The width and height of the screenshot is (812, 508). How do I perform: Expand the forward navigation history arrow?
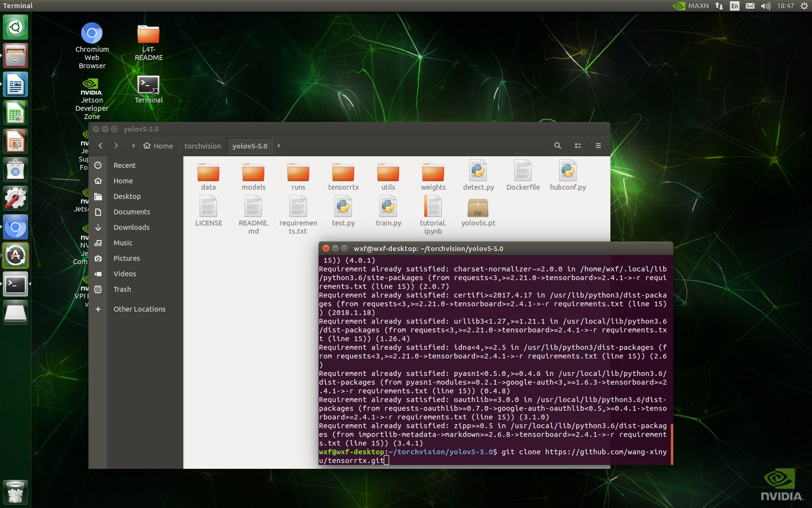(116, 146)
